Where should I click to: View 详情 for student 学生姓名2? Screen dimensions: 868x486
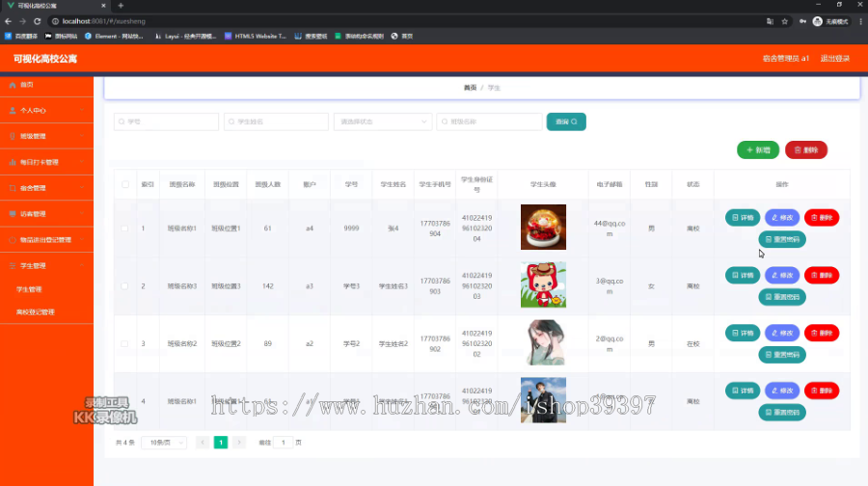click(x=743, y=333)
